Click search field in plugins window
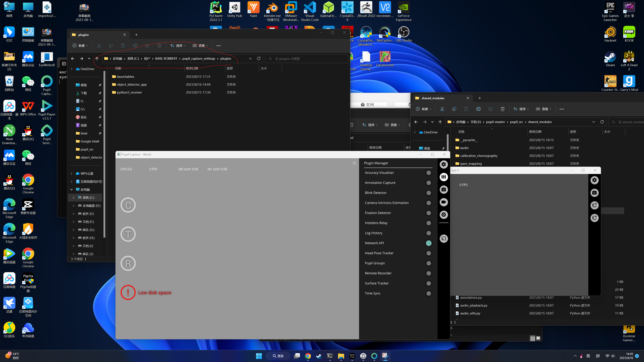The image size is (644, 362). tap(307, 58)
